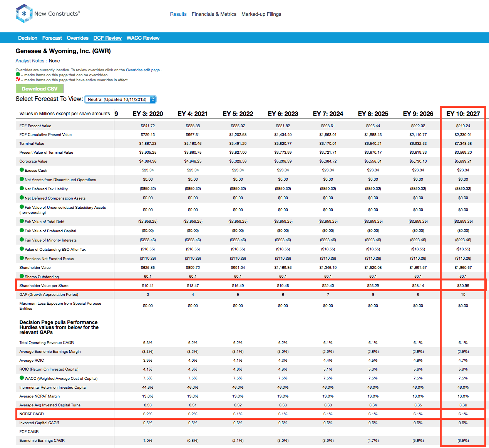Click green dot beside Net Deferred Tax Liability
Viewport: 489px width, 448px height.
pos(22,188)
